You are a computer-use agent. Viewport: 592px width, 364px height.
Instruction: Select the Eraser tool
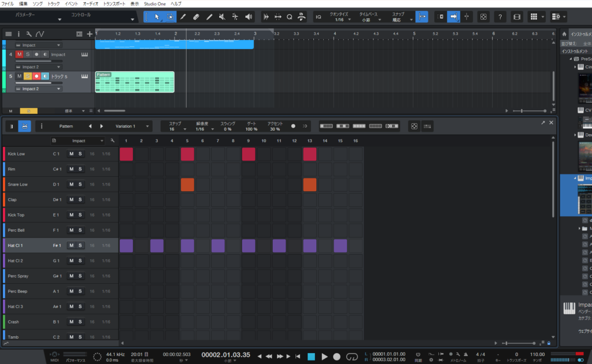(x=195, y=16)
